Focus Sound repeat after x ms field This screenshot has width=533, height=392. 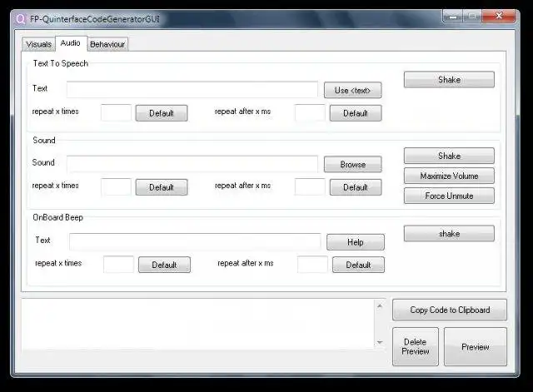click(x=310, y=186)
